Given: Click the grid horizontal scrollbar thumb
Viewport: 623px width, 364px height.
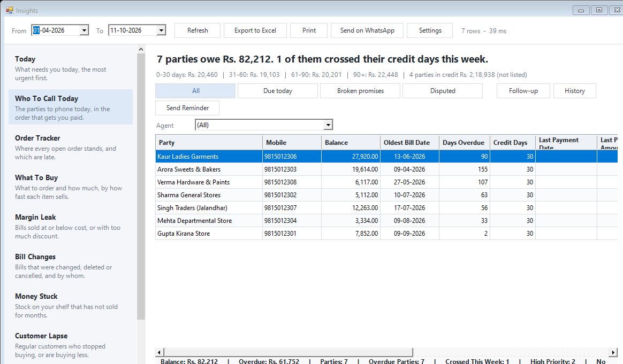Looking at the screenshot, I should pyautogui.click(x=289, y=352).
